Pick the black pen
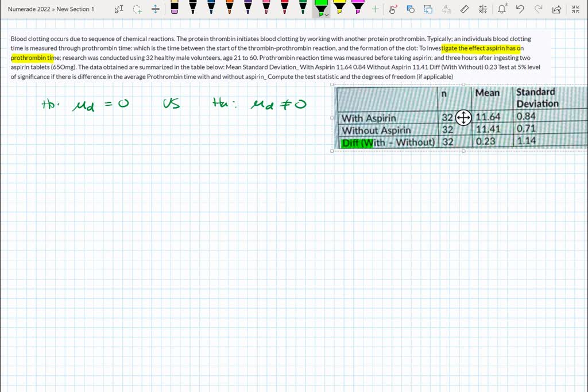The width and height of the screenshot is (588, 392). click(193, 7)
